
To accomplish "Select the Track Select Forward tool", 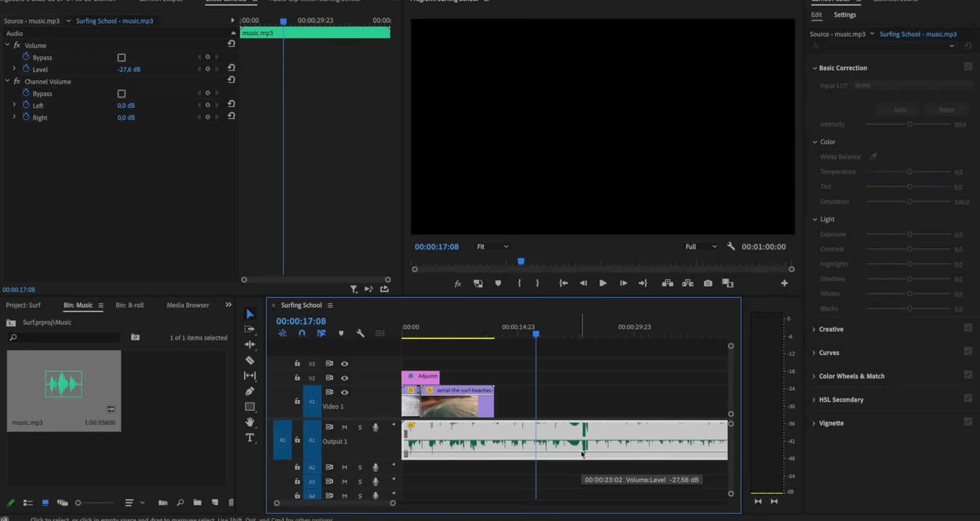I will (250, 329).
